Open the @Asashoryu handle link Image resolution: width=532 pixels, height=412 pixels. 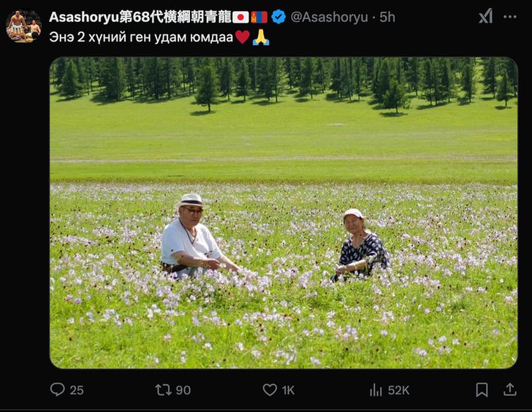tap(329, 17)
